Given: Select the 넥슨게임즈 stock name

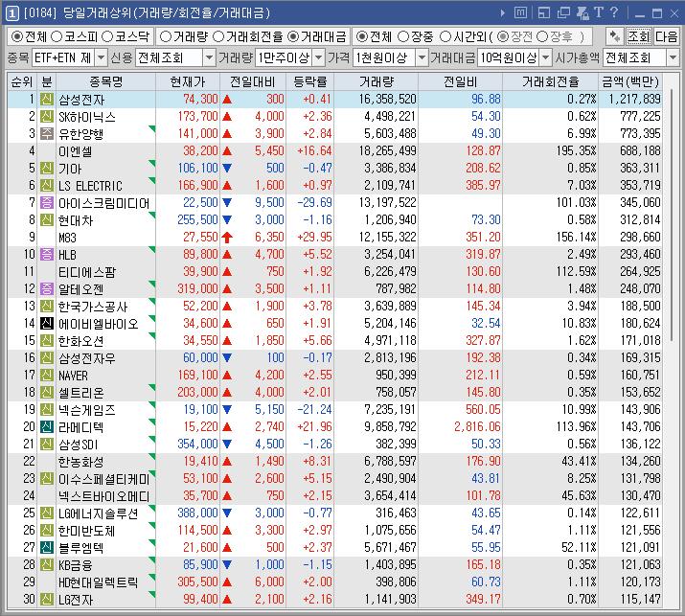Looking at the screenshot, I should tap(87, 410).
